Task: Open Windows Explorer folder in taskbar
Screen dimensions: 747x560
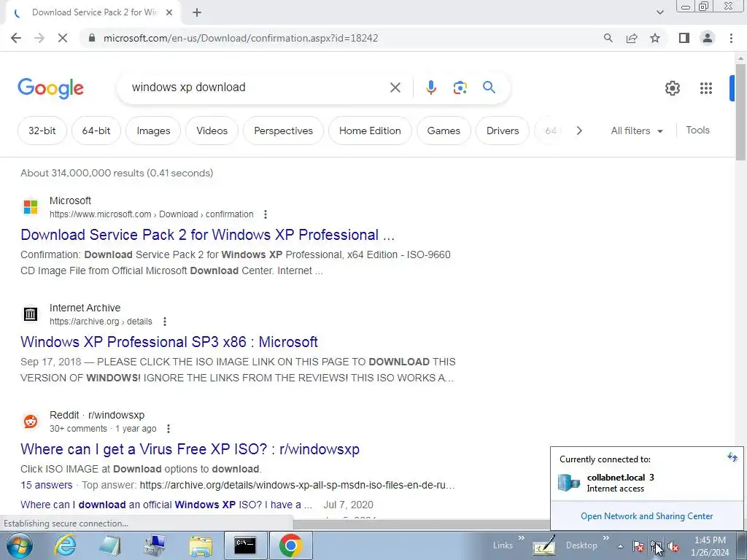Action: tap(201, 545)
